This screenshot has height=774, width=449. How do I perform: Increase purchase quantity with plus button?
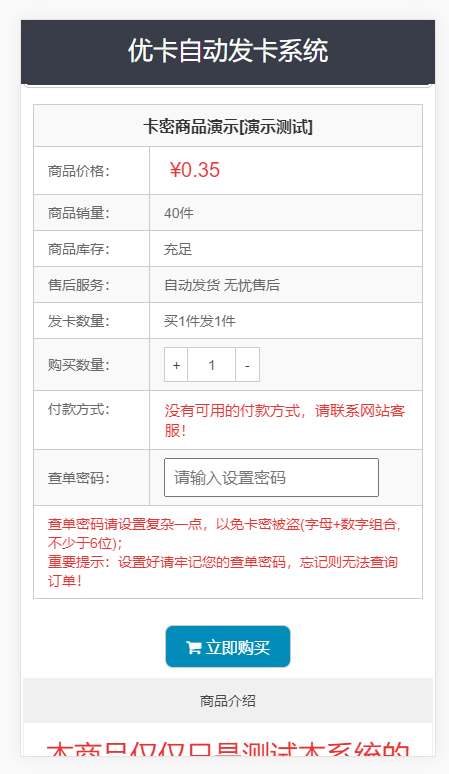tap(176, 365)
